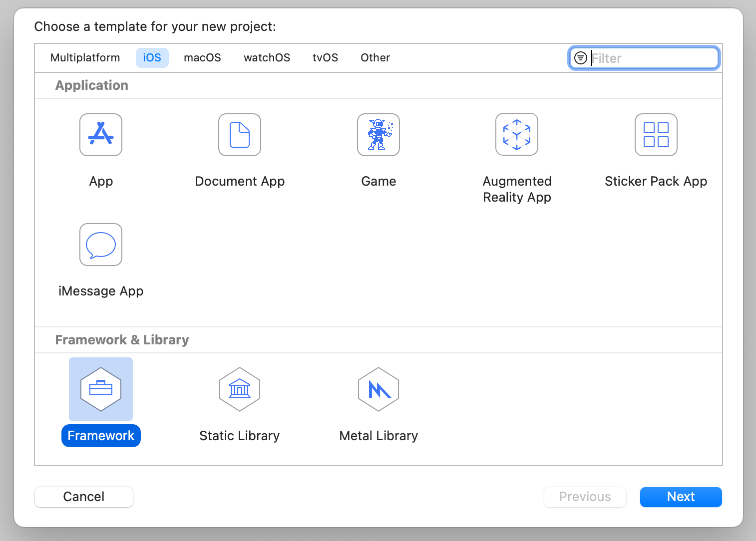Click the "Framework & Library" section header
The width and height of the screenshot is (756, 541).
pyautogui.click(x=122, y=340)
